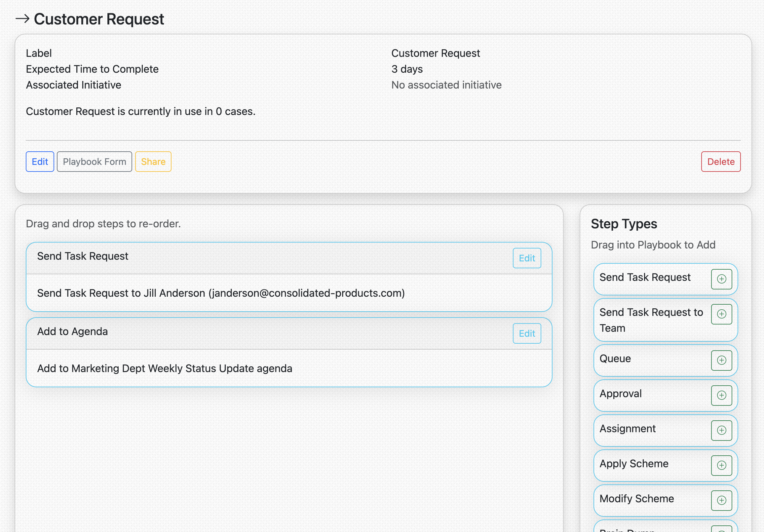Add Apply Scheme step with plus icon

[x=721, y=465]
